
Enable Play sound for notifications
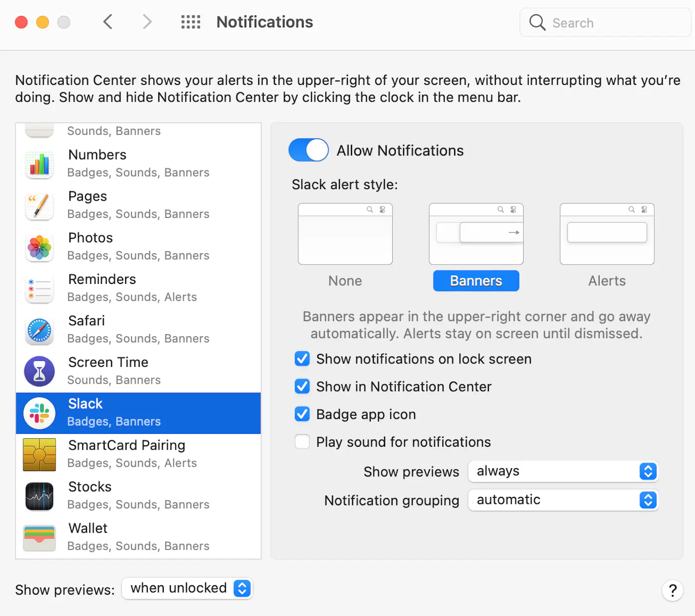tap(302, 442)
